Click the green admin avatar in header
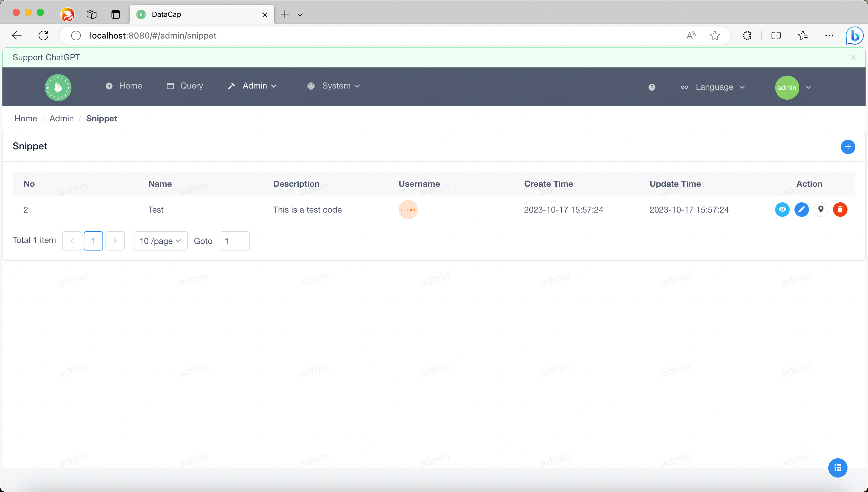Viewport: 868px width, 492px height. pos(787,88)
